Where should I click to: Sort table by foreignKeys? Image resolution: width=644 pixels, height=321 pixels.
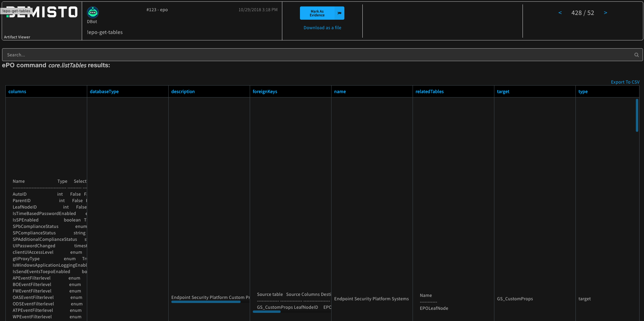[x=265, y=91]
